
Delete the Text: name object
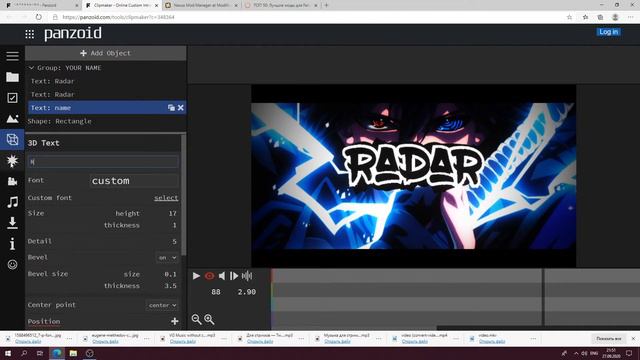[x=181, y=108]
